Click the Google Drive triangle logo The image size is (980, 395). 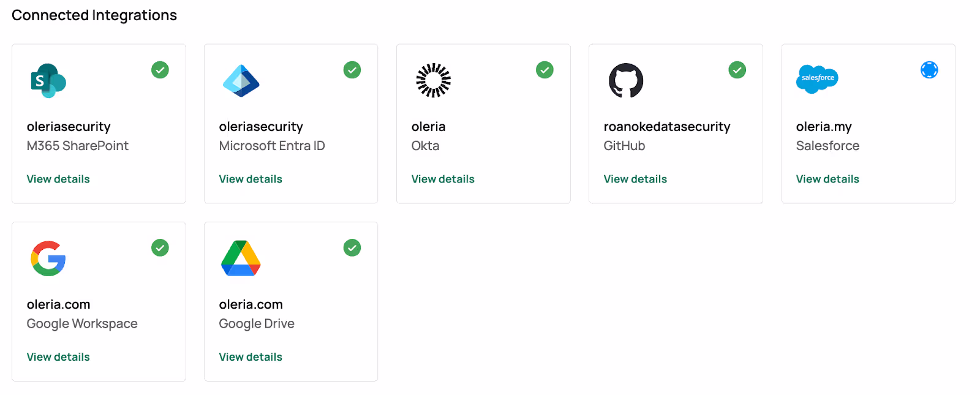[241, 258]
